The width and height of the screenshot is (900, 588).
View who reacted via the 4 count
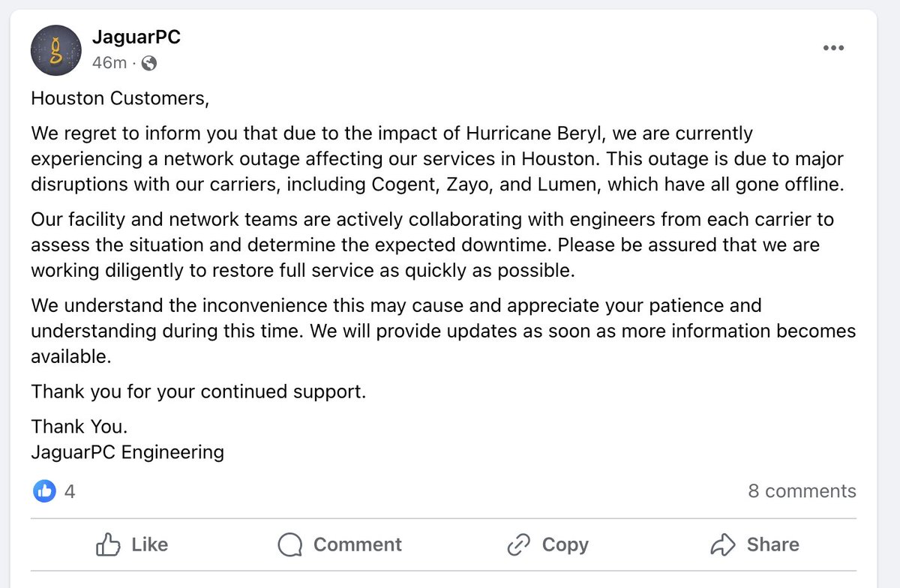click(x=70, y=491)
